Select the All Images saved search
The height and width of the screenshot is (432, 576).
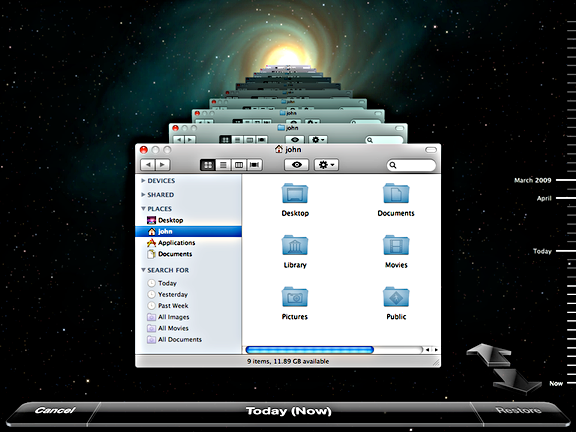[188, 317]
